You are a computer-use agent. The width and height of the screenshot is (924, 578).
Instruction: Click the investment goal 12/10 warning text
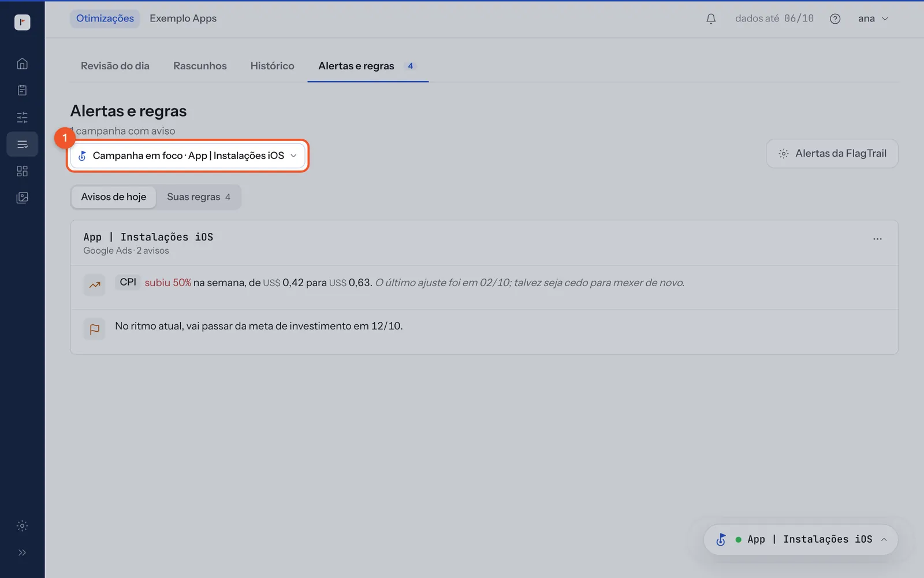[259, 326]
